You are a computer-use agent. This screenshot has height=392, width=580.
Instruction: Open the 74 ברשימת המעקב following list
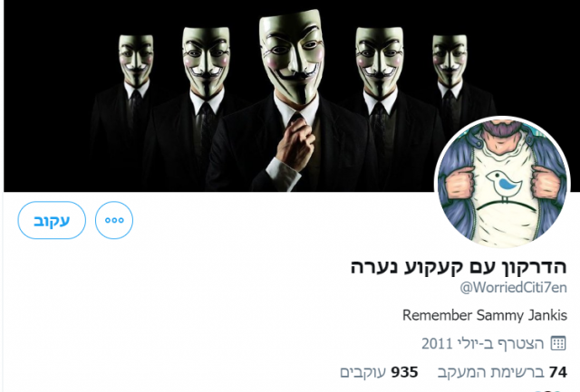coord(502,372)
